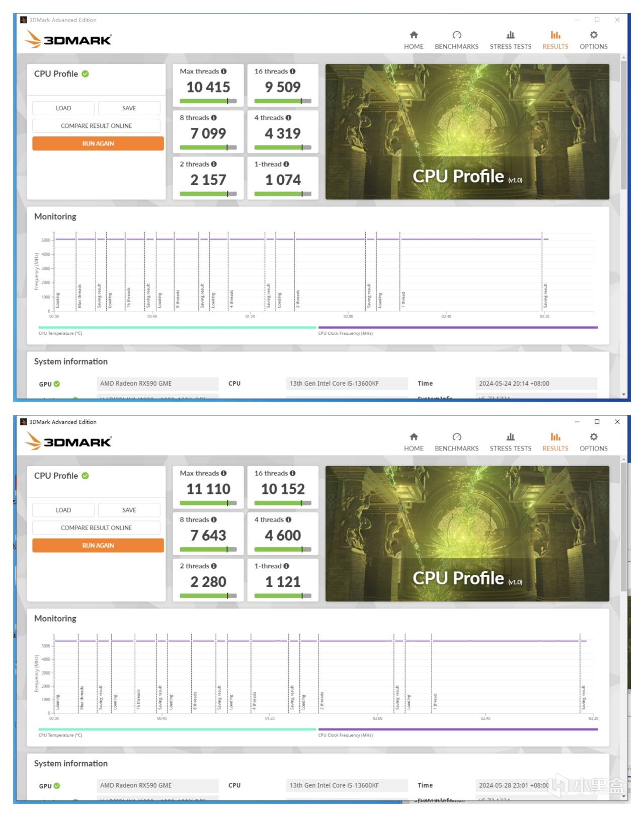644x817 pixels.
Task: Click the 8 threads info icon beside score 7 099
Action: pyautogui.click(x=214, y=118)
